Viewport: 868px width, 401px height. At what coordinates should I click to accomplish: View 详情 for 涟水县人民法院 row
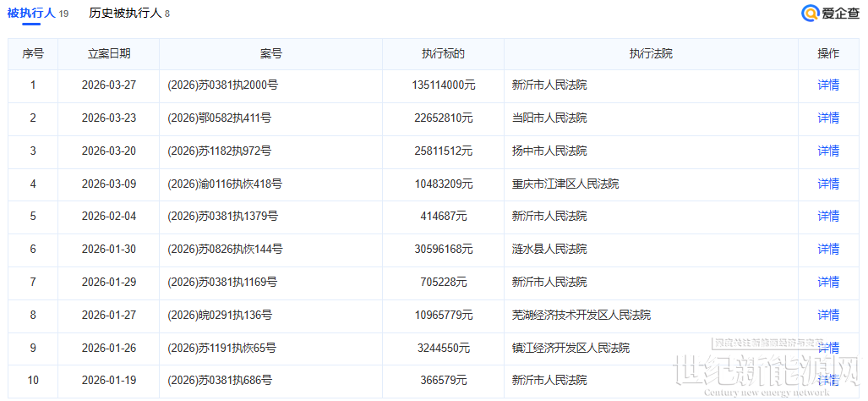click(827, 250)
